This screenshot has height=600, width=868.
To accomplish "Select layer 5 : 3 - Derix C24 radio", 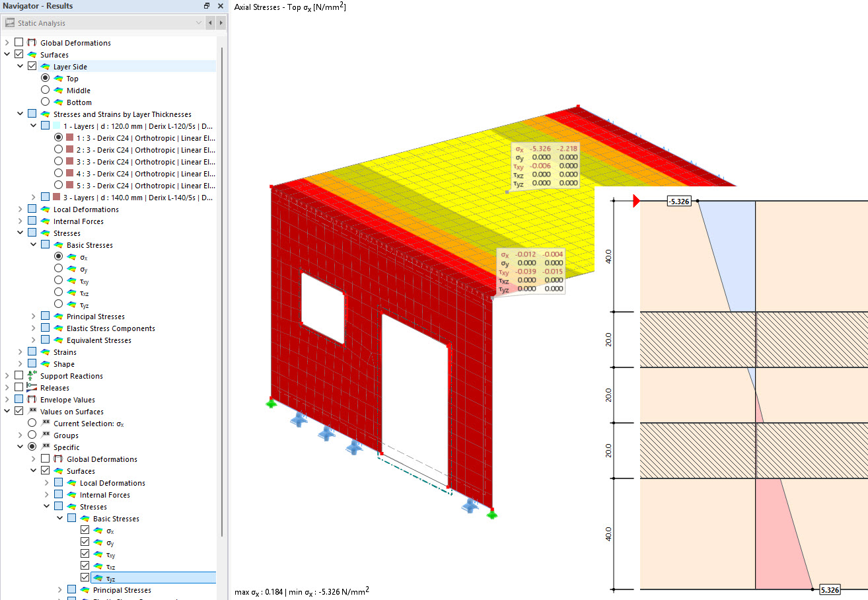I will pos(58,186).
